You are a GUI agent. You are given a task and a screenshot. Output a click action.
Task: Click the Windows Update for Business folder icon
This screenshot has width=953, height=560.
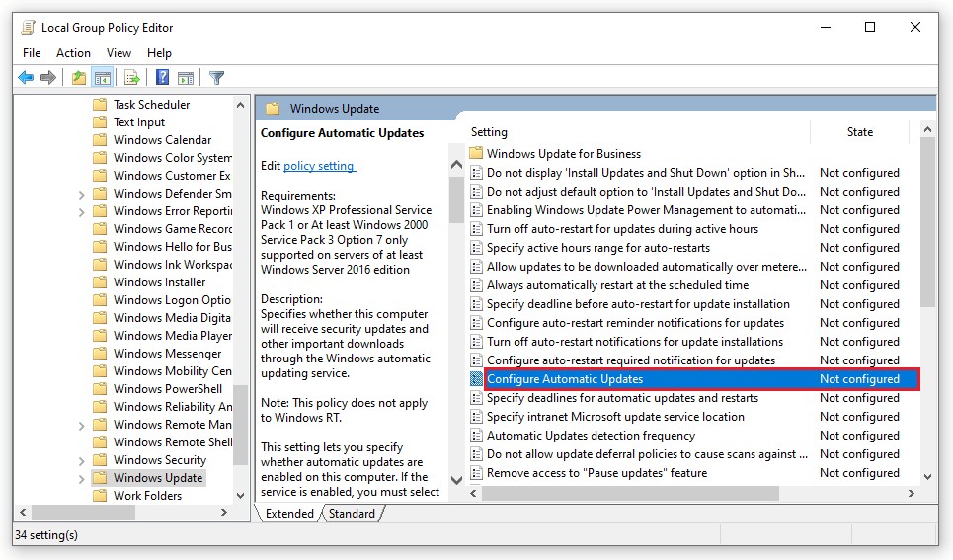point(476,154)
